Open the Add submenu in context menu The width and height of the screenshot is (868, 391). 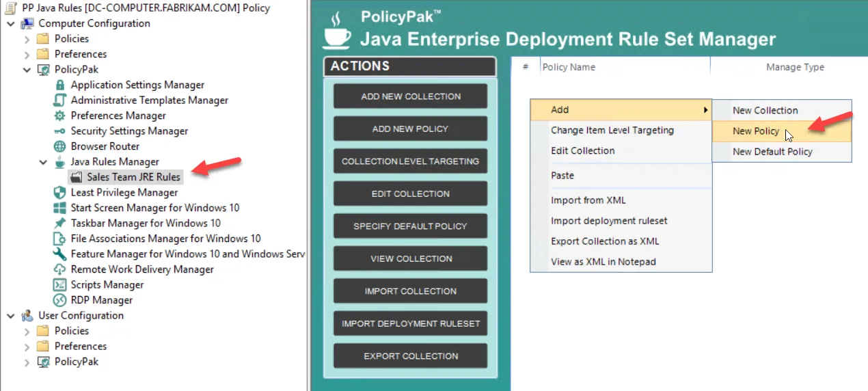pos(621,109)
